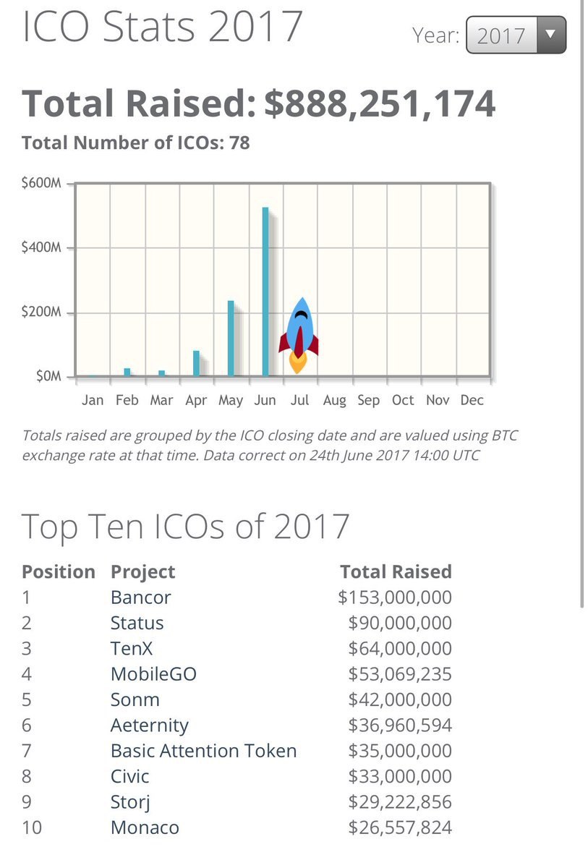Click the February bar in the chart
Viewport: 588px width, 868px height.
point(127,372)
